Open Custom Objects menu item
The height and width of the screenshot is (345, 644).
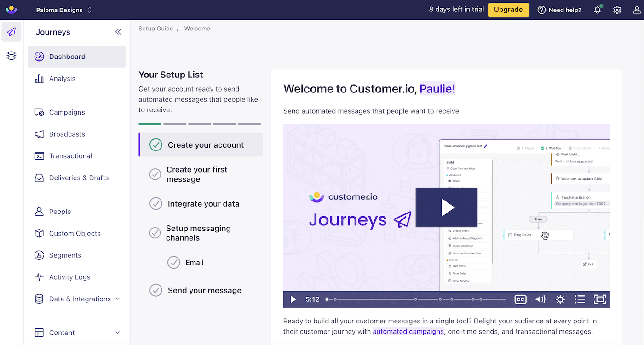pyautogui.click(x=77, y=234)
